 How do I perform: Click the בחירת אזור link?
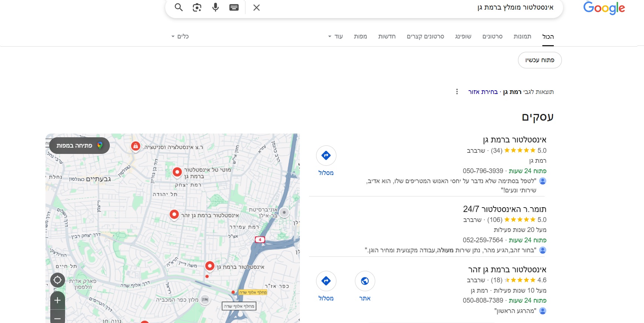pos(483,92)
